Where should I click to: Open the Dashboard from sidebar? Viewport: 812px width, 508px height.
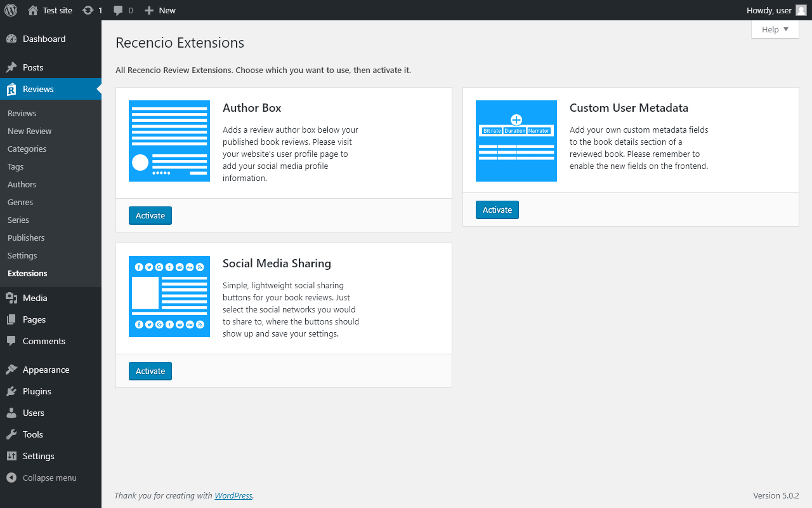pyautogui.click(x=44, y=39)
